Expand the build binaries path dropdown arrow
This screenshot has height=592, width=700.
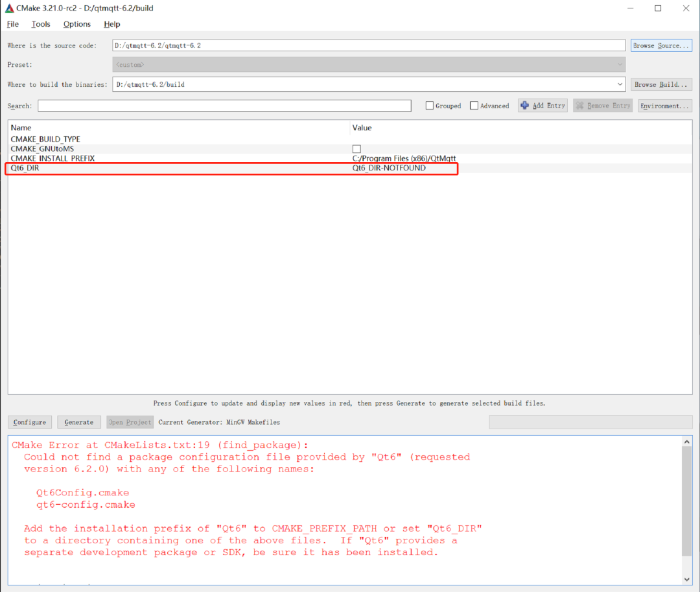click(620, 84)
